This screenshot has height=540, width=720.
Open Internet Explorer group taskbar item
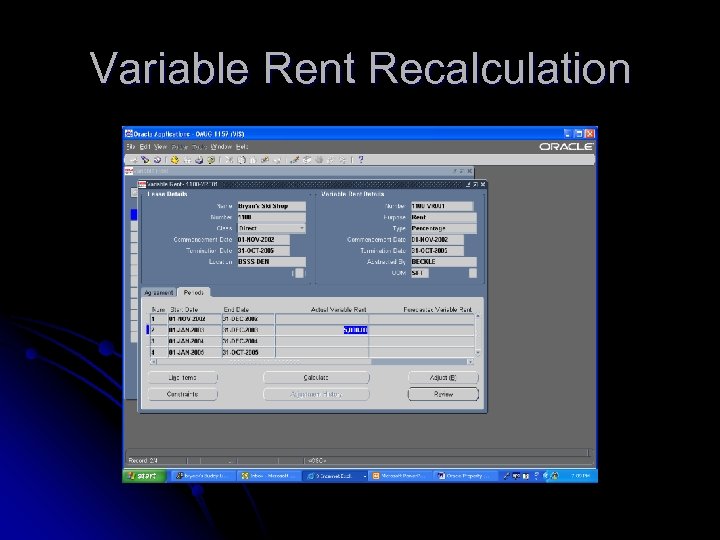(x=335, y=476)
